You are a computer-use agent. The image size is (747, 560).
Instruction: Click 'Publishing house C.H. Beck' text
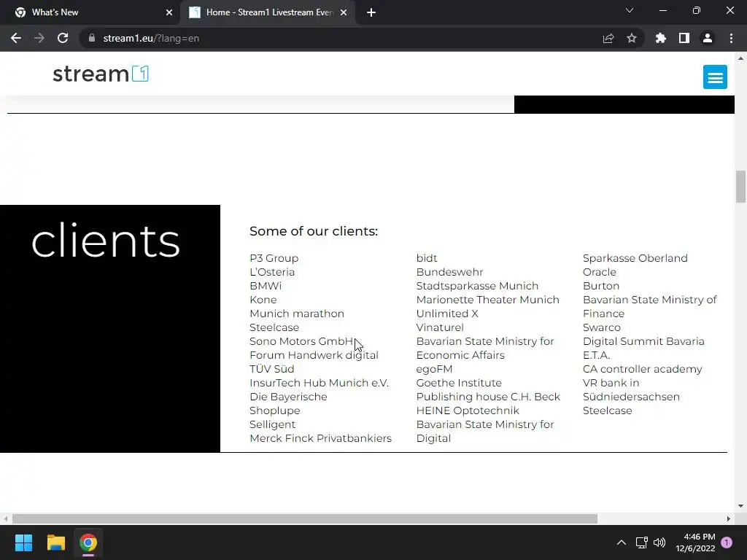488,397
